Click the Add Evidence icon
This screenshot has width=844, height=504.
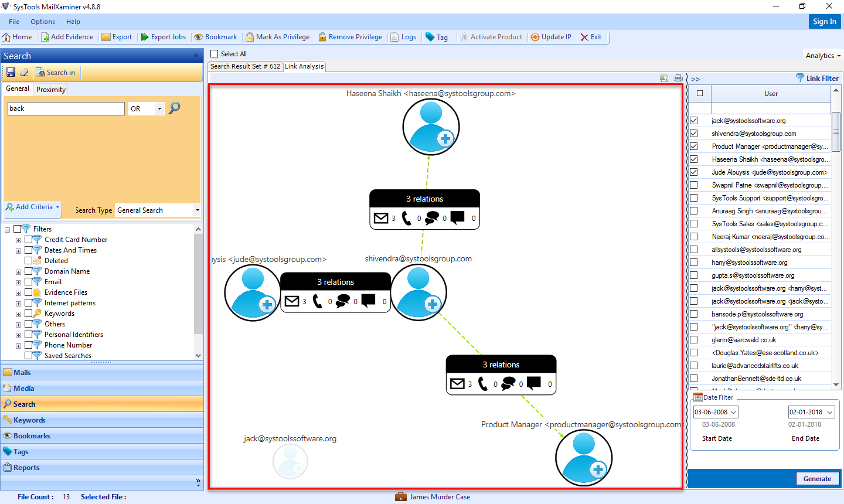[45, 37]
